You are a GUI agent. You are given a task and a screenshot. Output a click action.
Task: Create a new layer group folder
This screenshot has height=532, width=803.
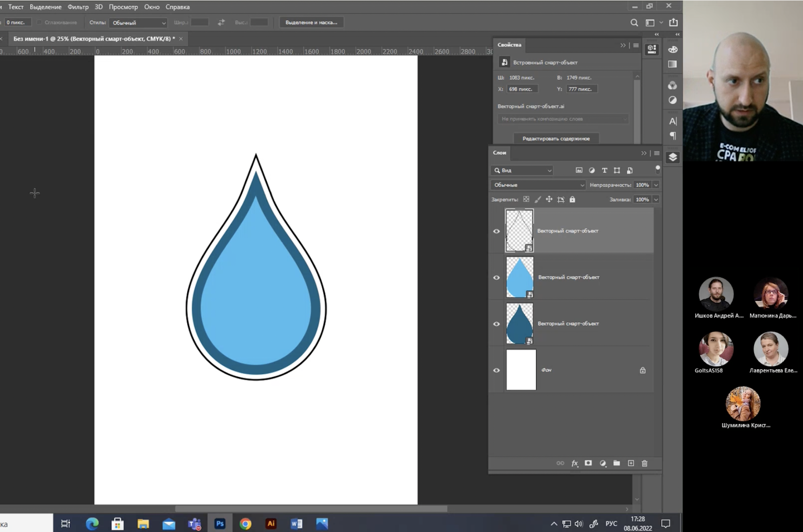point(617,463)
